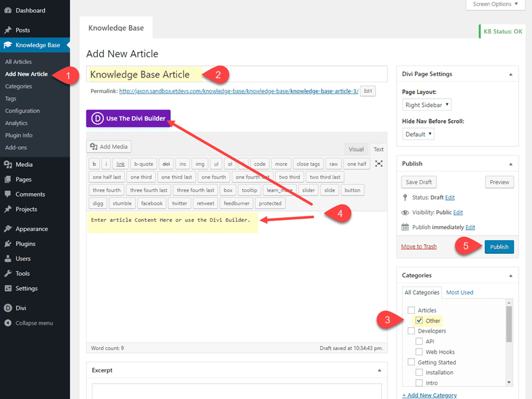Switch to the Text editor tab
Viewport: 532px width, 399px height.
click(378, 149)
